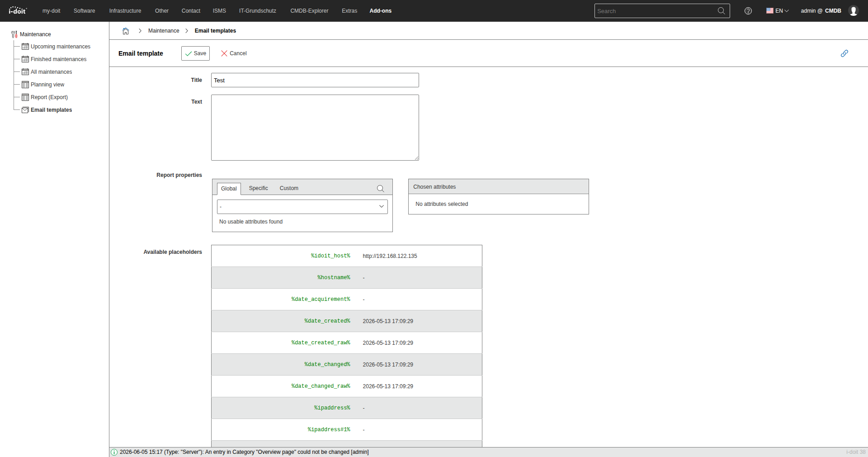
Task: Click the %date_created% placeholder
Action: coord(327,321)
